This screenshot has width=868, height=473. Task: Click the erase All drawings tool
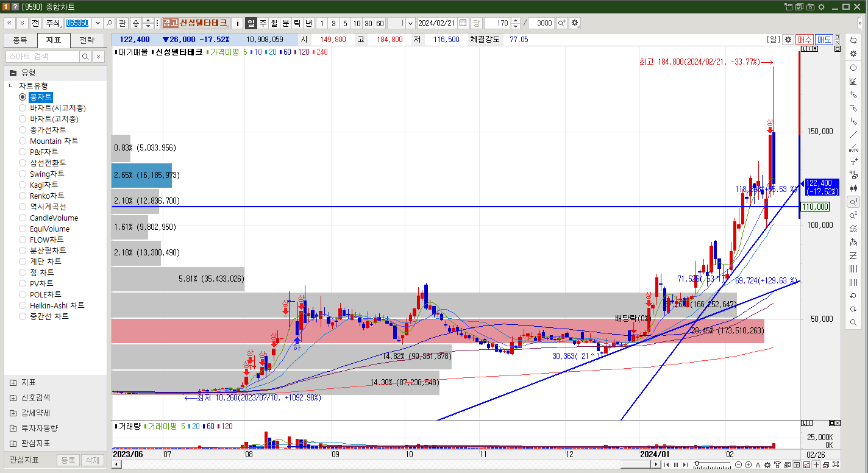[853, 176]
